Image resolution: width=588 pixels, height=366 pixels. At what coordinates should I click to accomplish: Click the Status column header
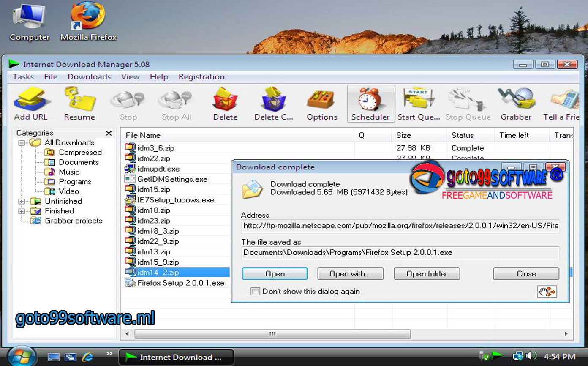pos(470,135)
